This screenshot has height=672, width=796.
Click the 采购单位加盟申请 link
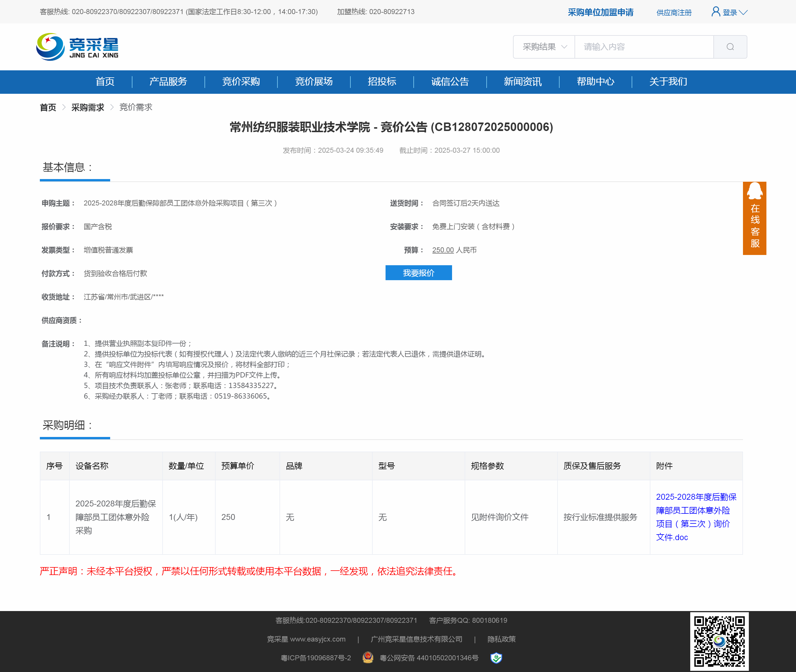click(x=600, y=13)
